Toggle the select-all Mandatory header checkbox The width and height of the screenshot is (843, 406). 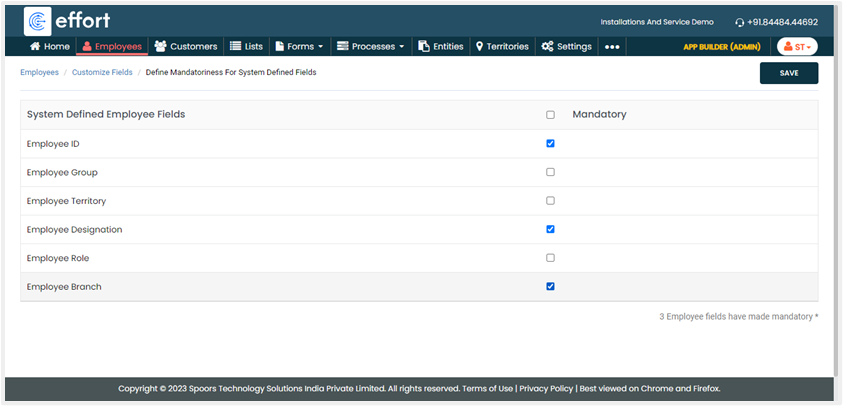point(550,115)
